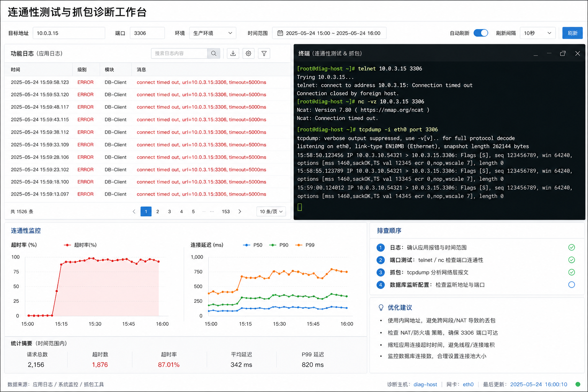This screenshot has width=588, height=392.
Task: Go to log page 3
Action: (170, 211)
